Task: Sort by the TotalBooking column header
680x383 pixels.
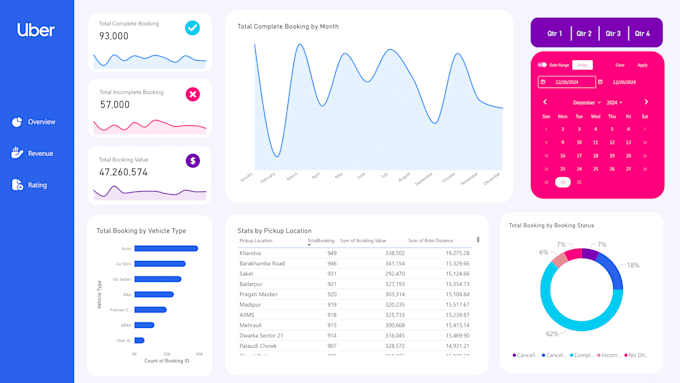Action: (320, 241)
